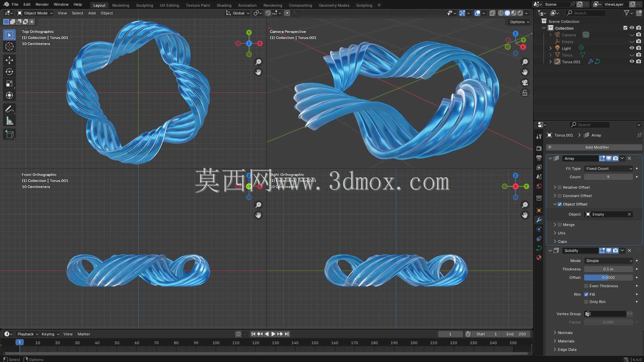Toggle camera view icon in Camera Perspective viewport

tap(525, 83)
